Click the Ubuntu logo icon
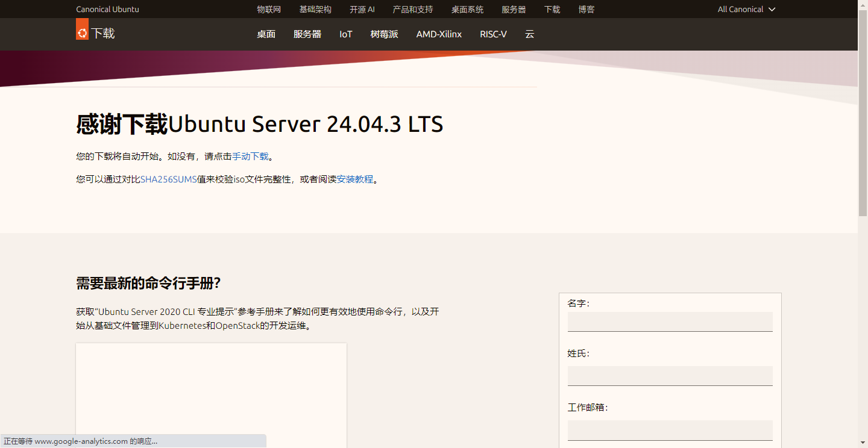 coord(82,30)
